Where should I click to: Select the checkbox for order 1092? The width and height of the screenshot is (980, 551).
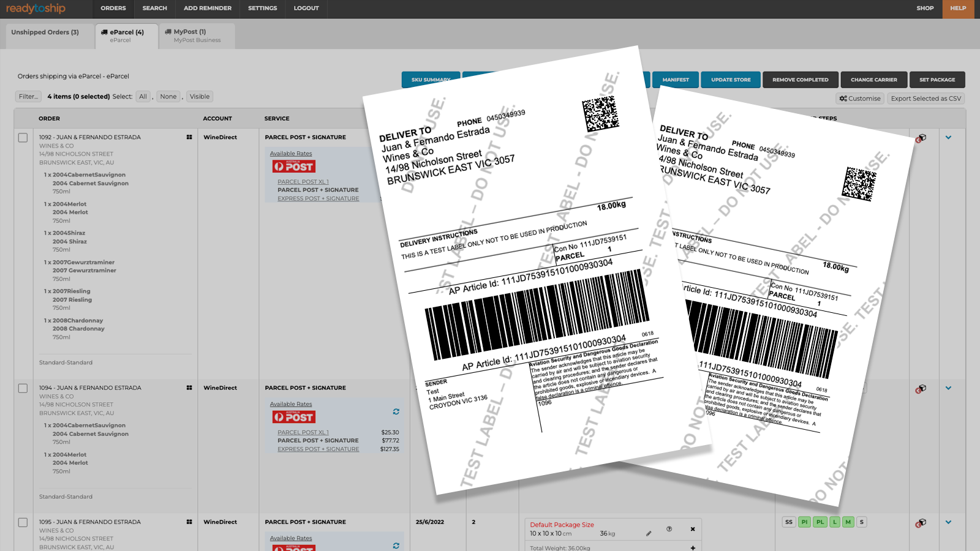tap(23, 138)
